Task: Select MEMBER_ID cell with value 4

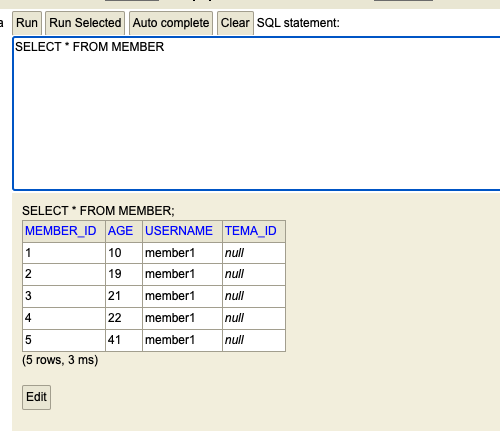Action: point(64,318)
